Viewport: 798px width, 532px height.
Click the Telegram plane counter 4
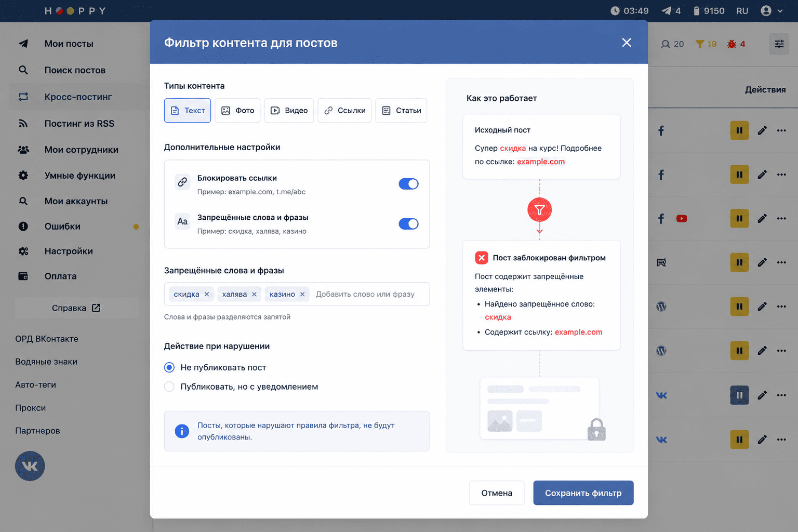[x=671, y=11]
